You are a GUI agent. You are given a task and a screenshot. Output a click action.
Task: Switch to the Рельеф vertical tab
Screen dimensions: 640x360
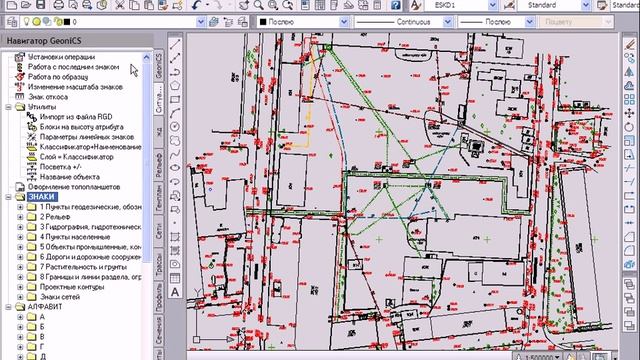pos(159,165)
